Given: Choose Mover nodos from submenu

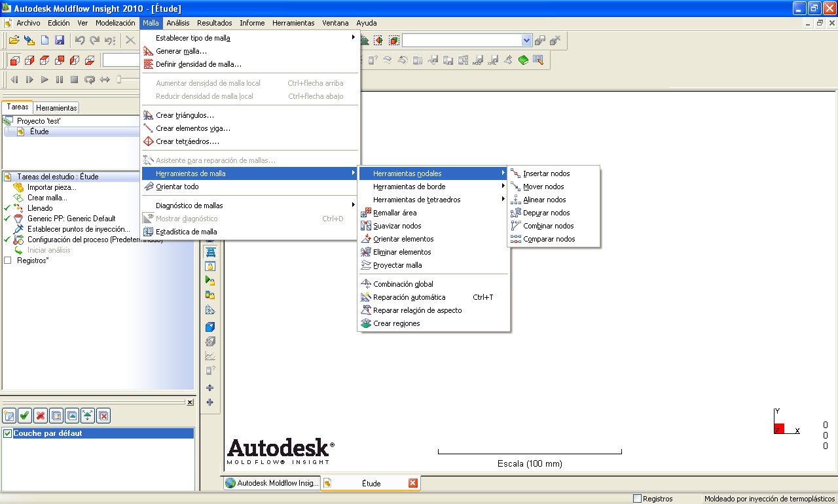Looking at the screenshot, I should (x=554, y=187).
